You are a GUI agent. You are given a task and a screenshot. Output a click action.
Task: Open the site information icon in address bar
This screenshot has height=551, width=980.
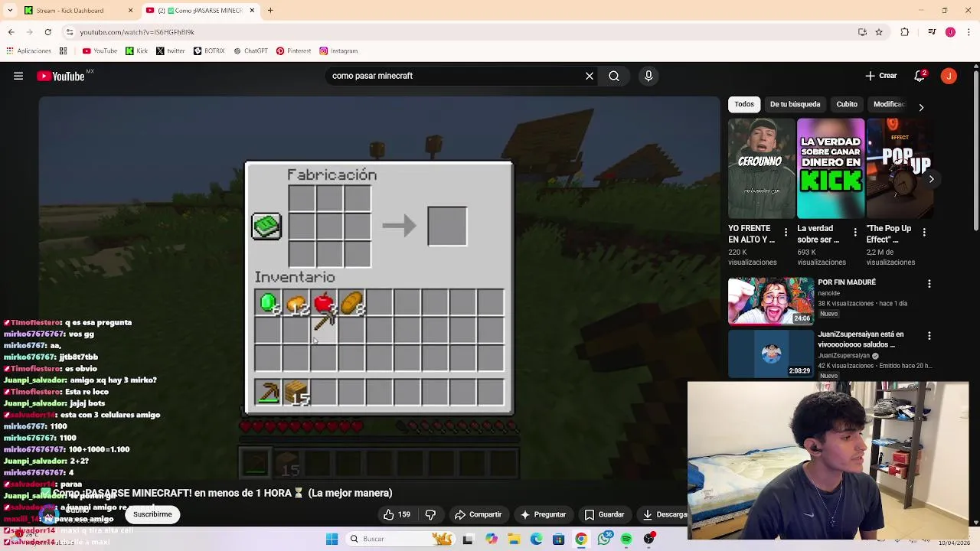70,32
